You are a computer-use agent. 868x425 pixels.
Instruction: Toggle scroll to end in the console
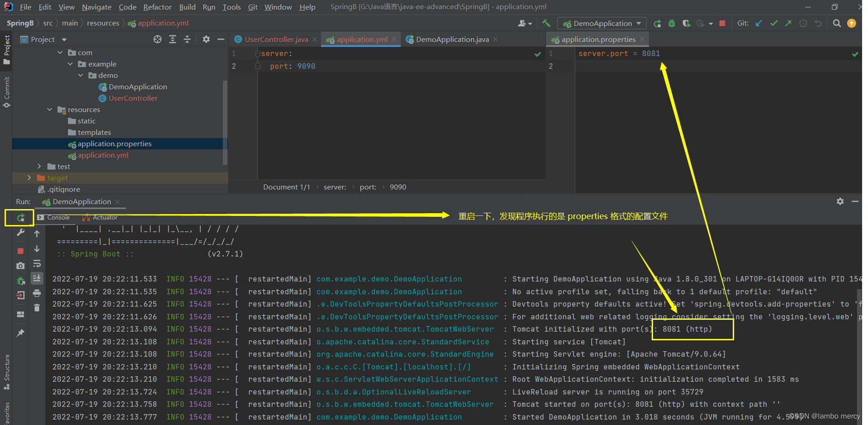coord(37,278)
